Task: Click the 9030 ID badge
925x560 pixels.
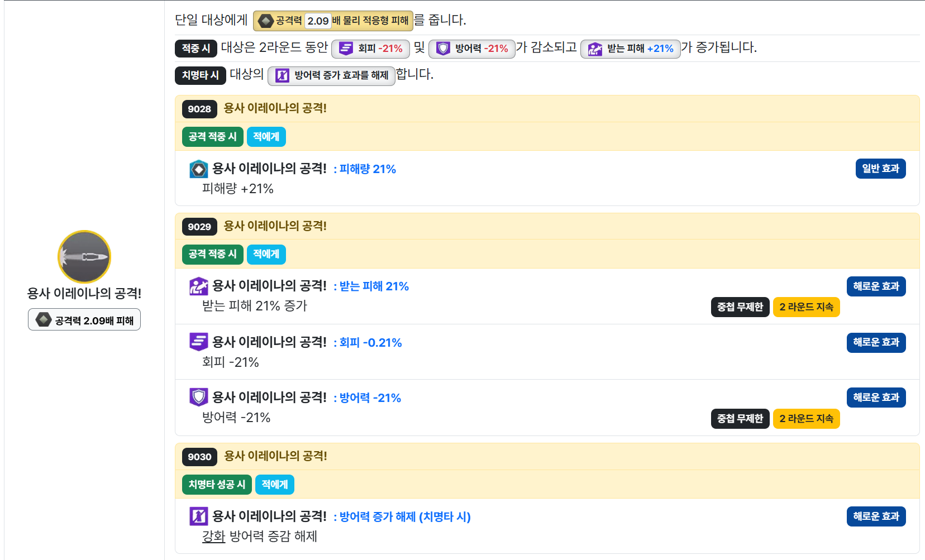Action: pos(199,457)
